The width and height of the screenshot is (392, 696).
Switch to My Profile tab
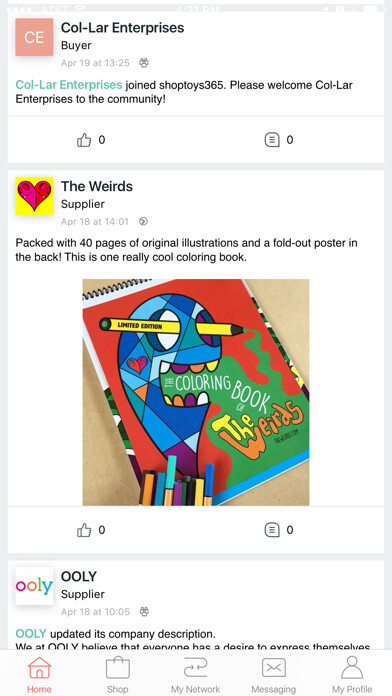[352, 675]
